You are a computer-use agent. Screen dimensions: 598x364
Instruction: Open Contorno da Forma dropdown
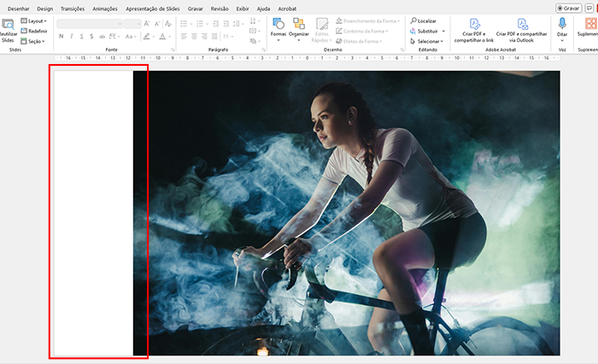pyautogui.click(x=362, y=31)
